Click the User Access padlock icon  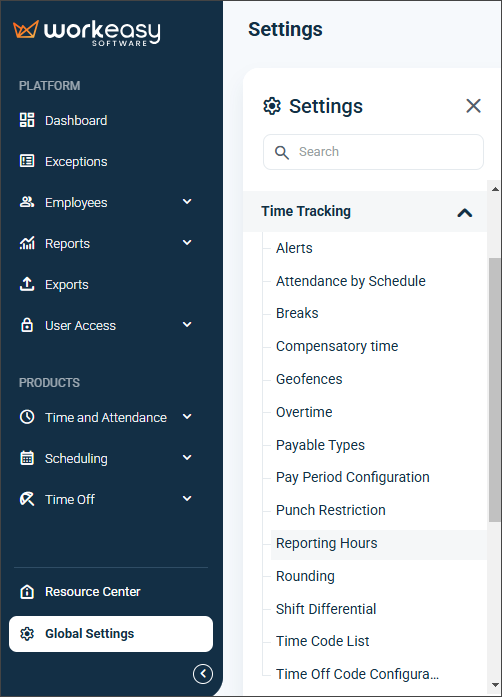[27, 325]
